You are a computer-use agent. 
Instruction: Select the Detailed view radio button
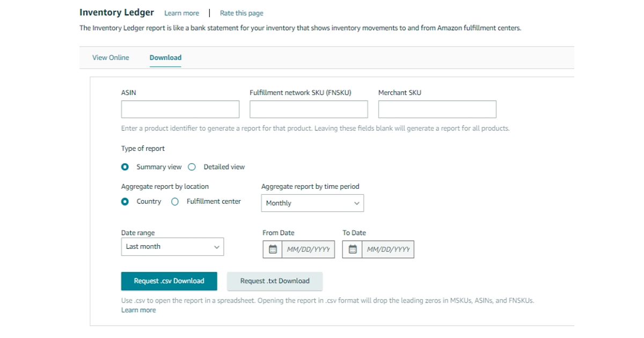pos(192,167)
